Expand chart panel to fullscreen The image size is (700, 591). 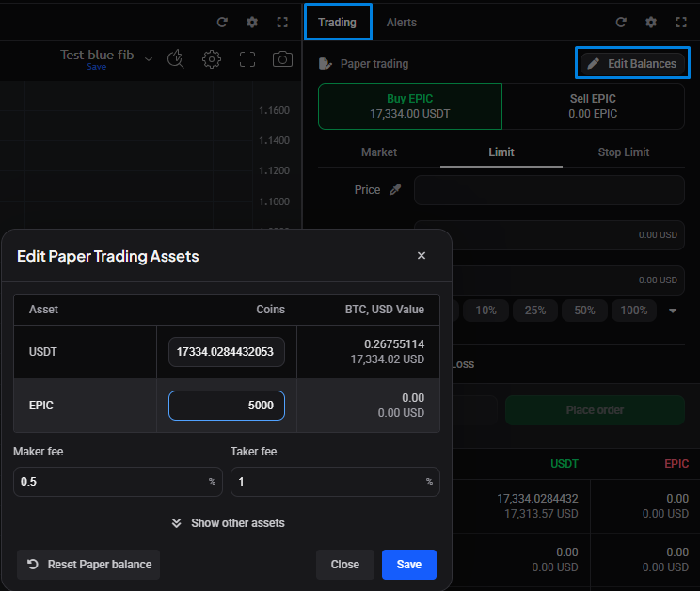point(282,23)
